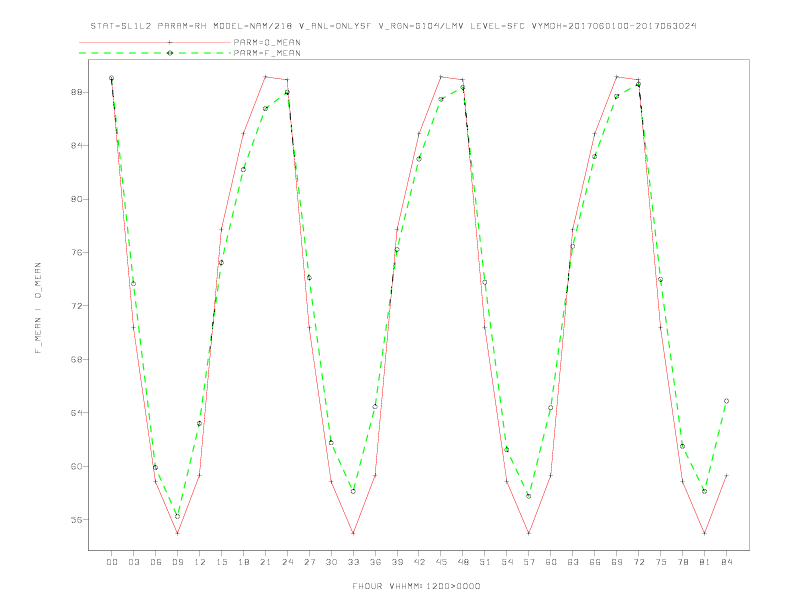
Task: Select the green F_MEAN circle marker at hour 09
Action: (177, 516)
